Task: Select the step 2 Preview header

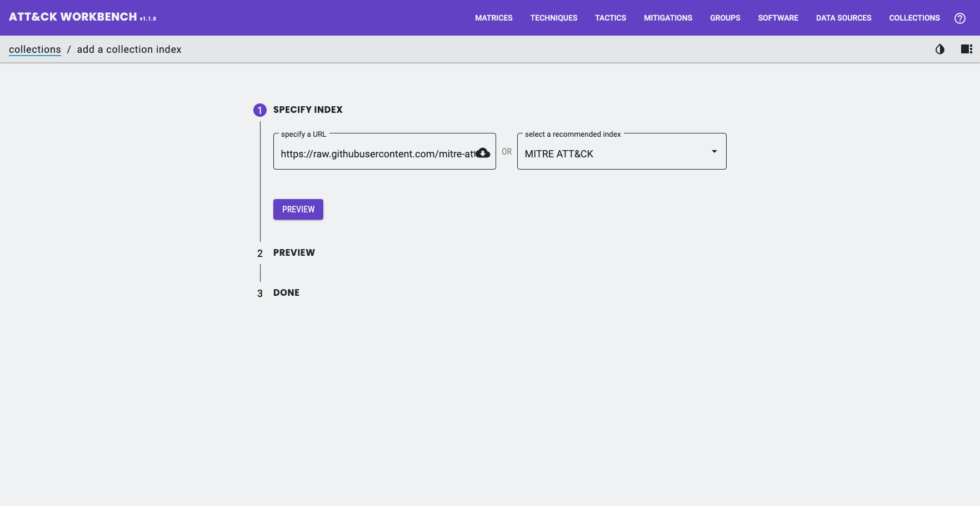Action: click(294, 252)
